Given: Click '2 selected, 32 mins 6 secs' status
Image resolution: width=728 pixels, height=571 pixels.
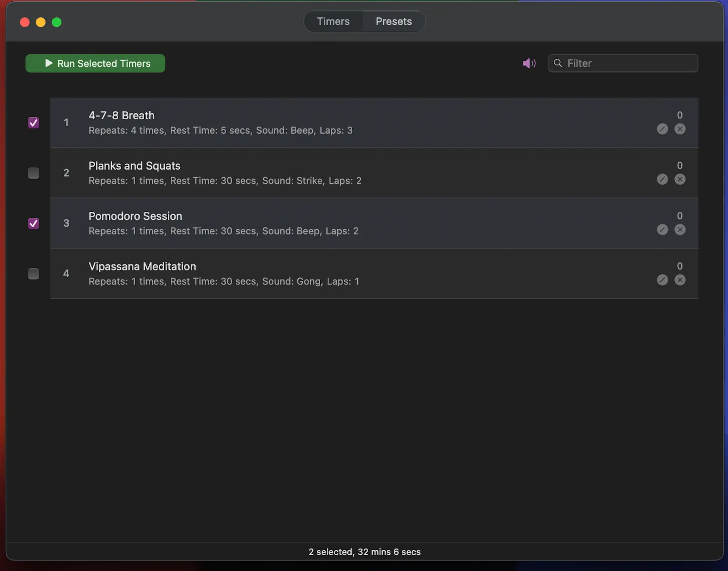Looking at the screenshot, I should click(x=364, y=552).
